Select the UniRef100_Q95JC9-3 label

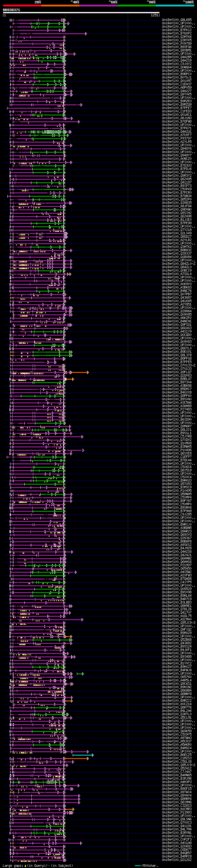click(179, 623)
